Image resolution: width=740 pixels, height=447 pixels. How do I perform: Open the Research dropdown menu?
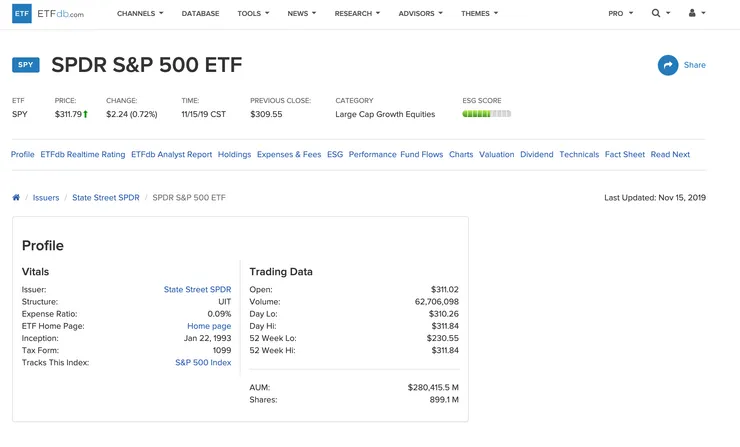pos(358,14)
